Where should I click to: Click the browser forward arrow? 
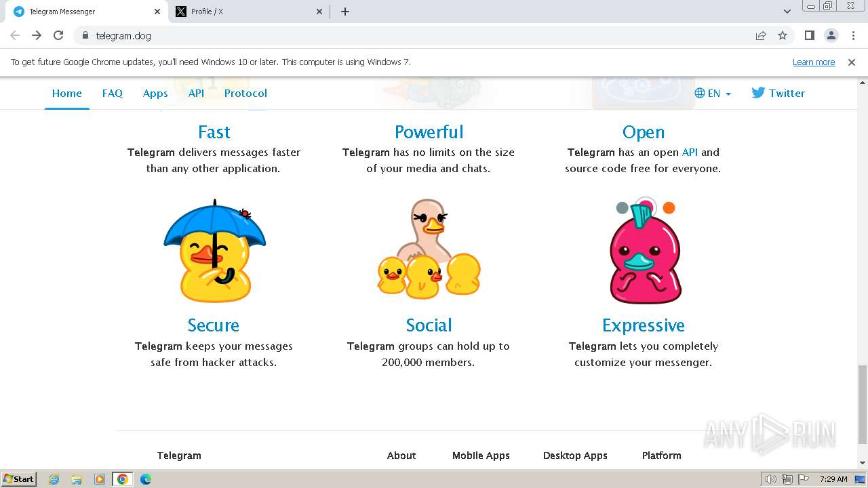click(37, 35)
